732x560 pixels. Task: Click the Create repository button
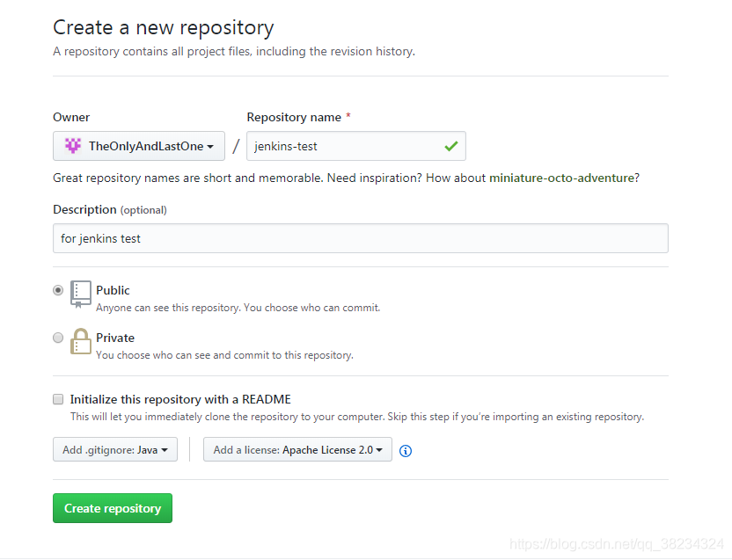coord(113,508)
